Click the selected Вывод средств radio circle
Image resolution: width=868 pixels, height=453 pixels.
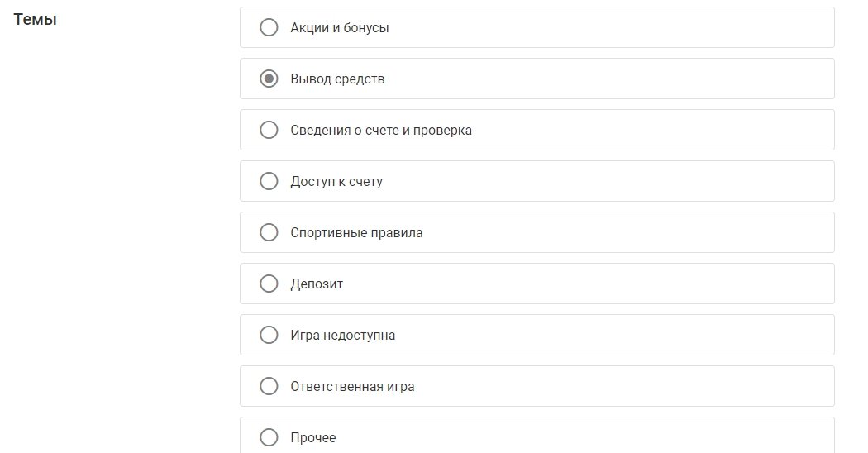click(269, 79)
